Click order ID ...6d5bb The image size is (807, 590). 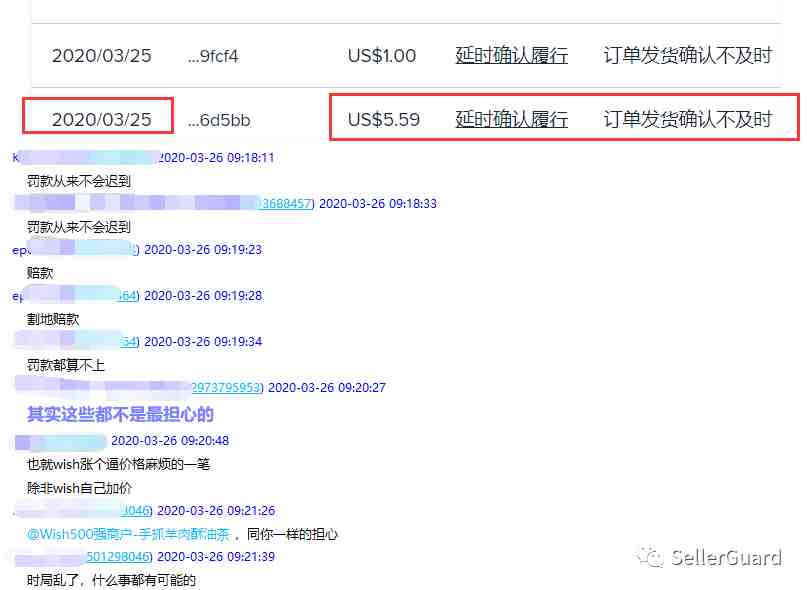click(x=219, y=120)
